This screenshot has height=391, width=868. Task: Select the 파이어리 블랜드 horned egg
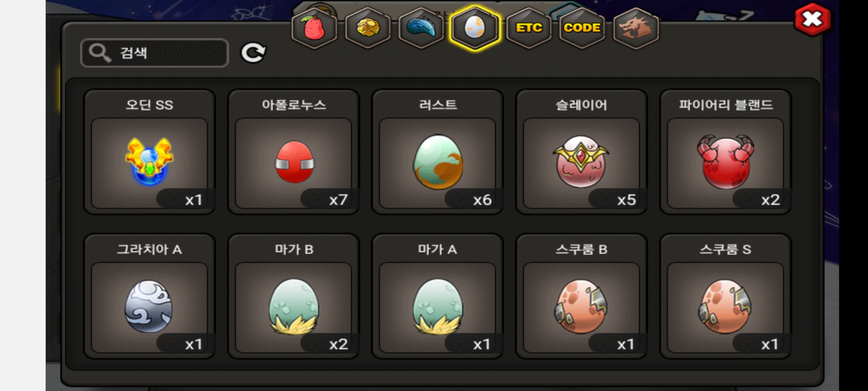click(x=726, y=152)
